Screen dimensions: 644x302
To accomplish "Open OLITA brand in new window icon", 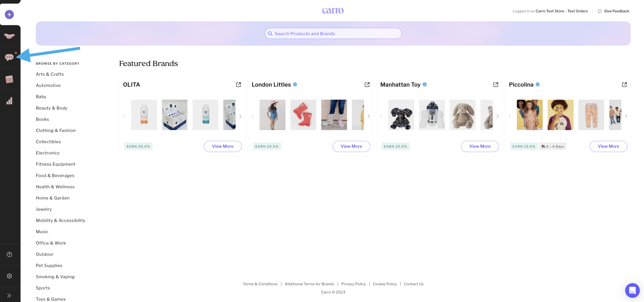I will point(238,84).
